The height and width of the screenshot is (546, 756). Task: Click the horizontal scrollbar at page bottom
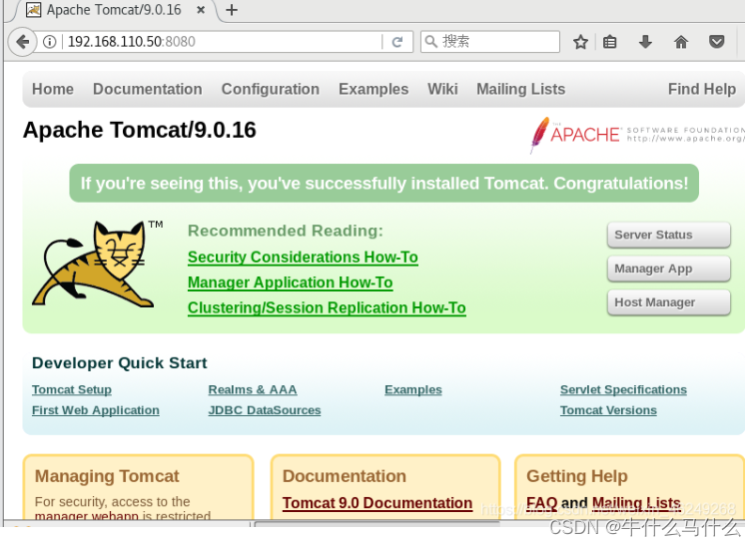click(x=378, y=523)
